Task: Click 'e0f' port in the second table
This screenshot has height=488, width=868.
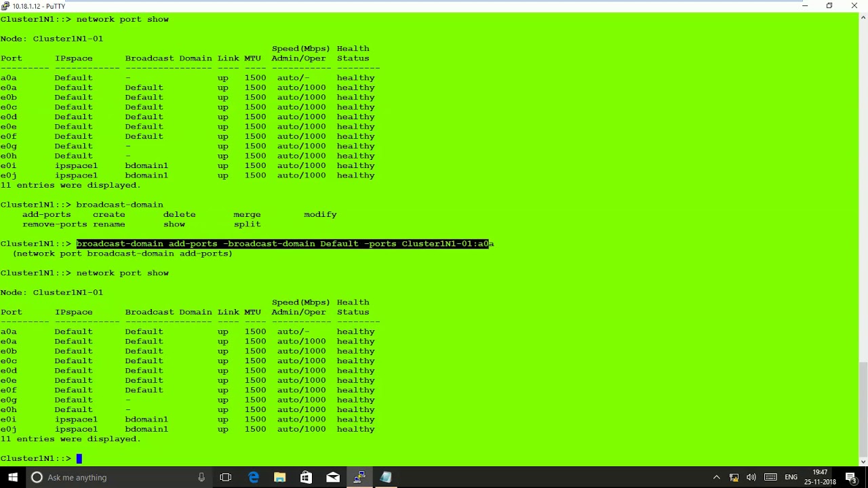Action: [x=8, y=390]
